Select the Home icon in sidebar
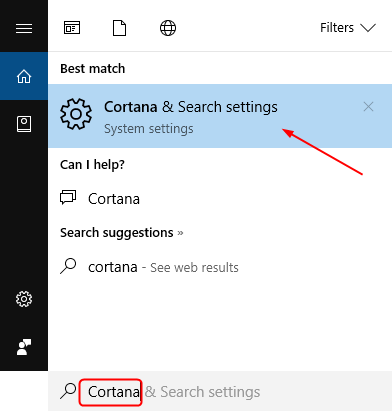 click(x=24, y=76)
